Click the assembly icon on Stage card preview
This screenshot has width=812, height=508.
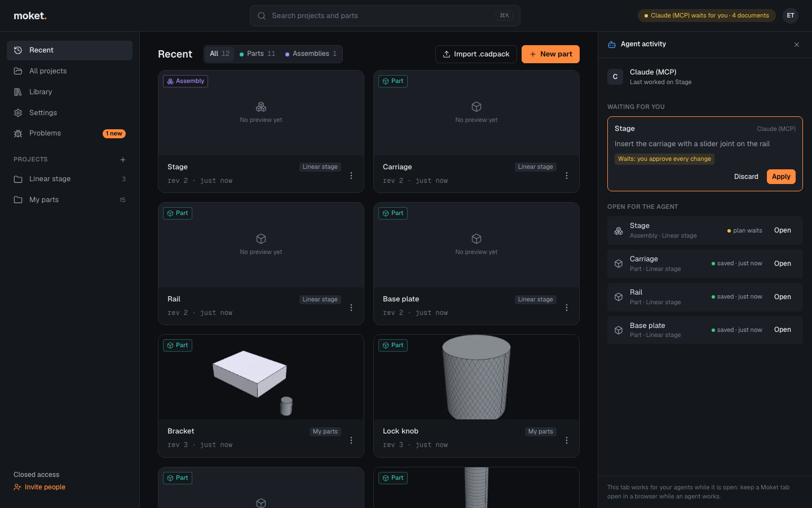(x=261, y=107)
